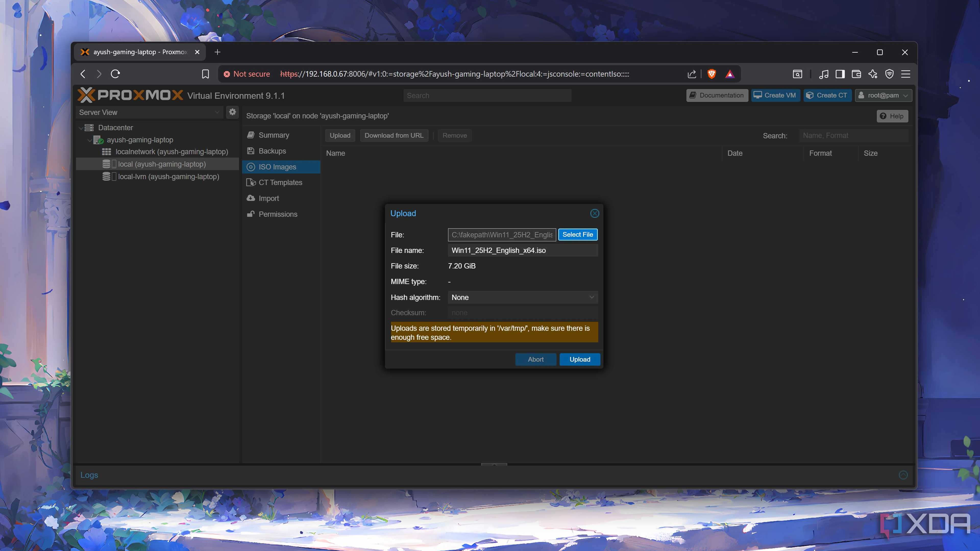980x551 pixels.
Task: Click the Abort button
Action: (536, 359)
